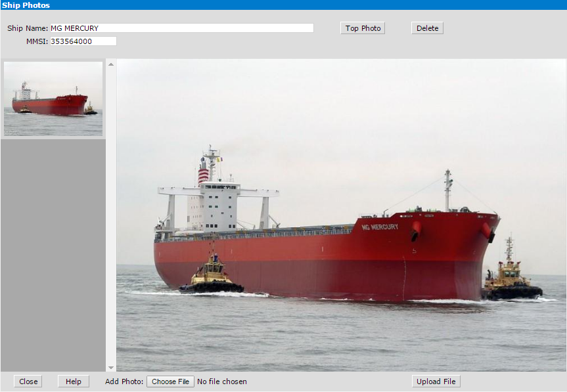Click the 'Ship Photos' title text
567x392 pixels.
(x=26, y=5)
